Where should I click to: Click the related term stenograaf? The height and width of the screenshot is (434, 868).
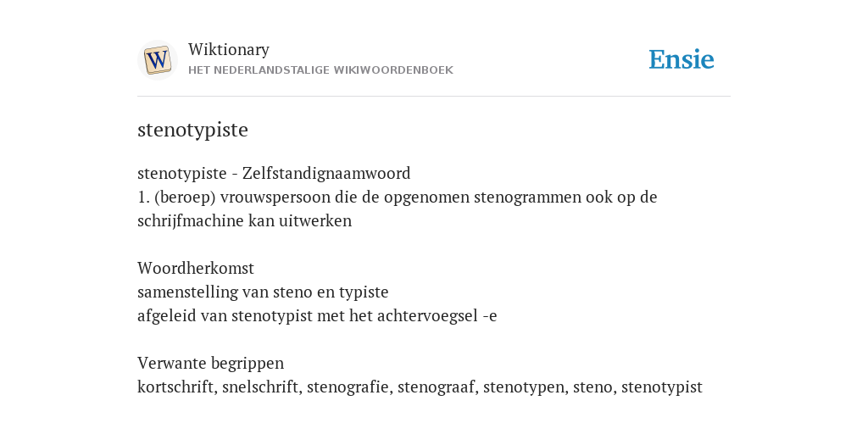(x=436, y=387)
